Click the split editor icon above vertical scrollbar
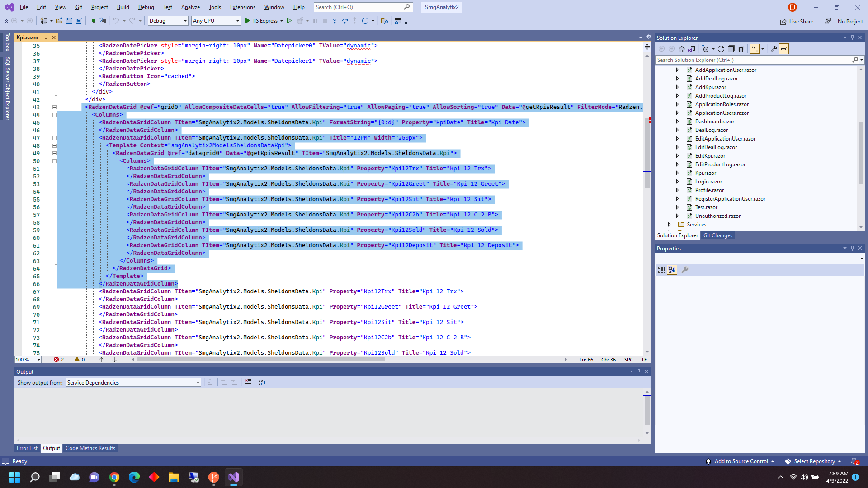The height and width of the screenshot is (488, 868). pyautogui.click(x=647, y=47)
